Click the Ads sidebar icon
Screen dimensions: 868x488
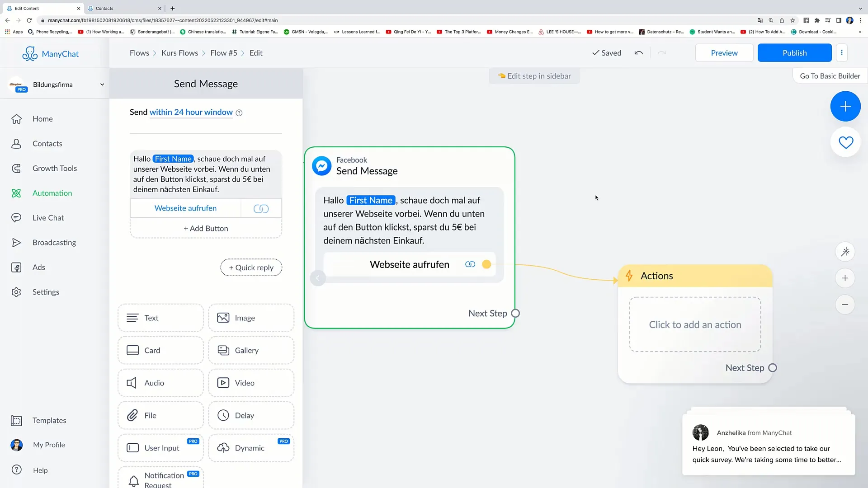point(16,267)
